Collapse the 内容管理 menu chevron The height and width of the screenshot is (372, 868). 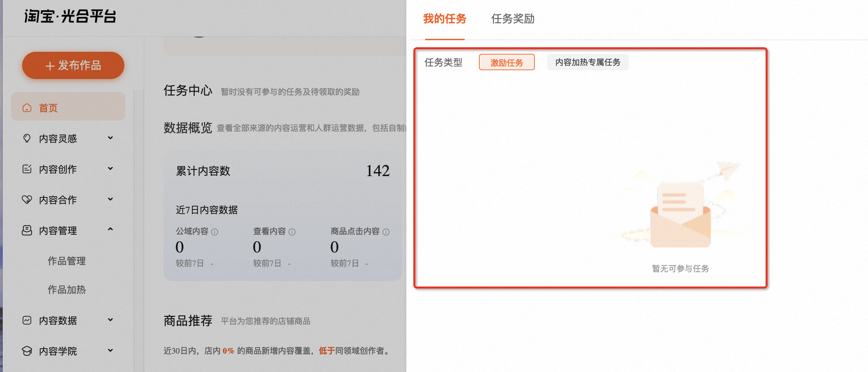coord(110,229)
